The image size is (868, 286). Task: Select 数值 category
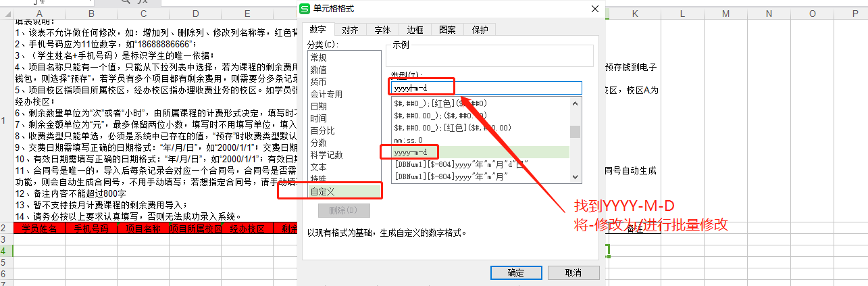pyautogui.click(x=344, y=70)
